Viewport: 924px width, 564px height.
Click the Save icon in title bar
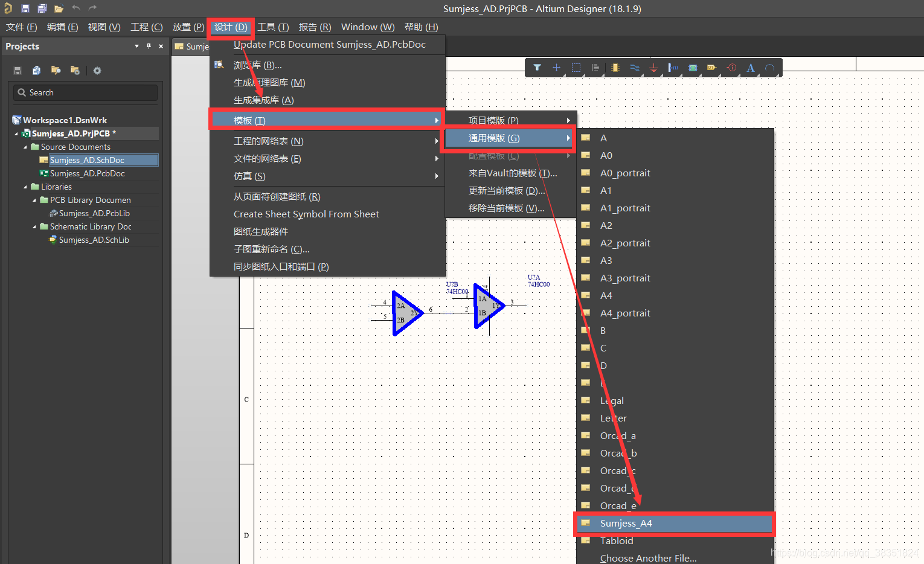click(25, 8)
